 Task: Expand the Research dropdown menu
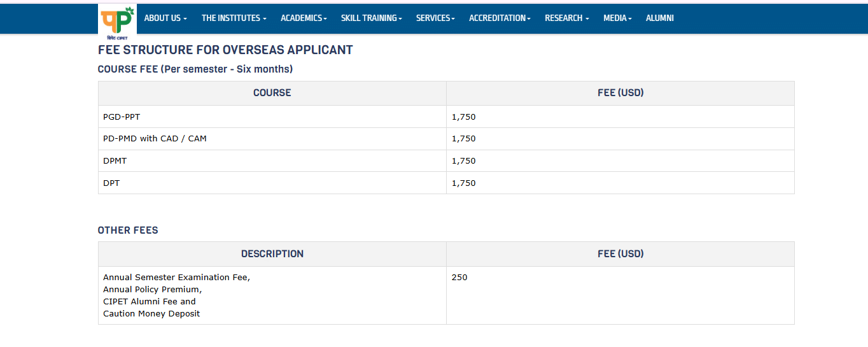tap(566, 18)
